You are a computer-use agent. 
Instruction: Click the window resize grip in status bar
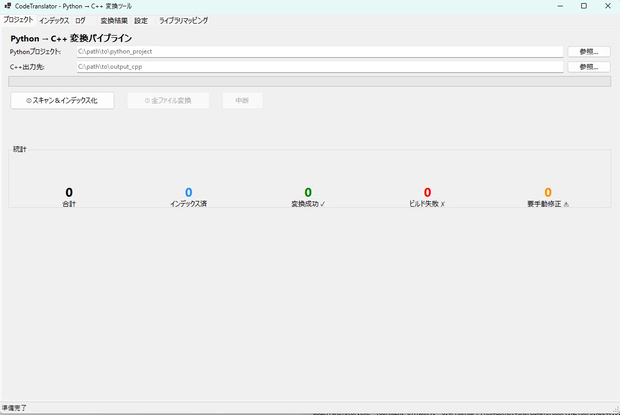pyautogui.click(x=616, y=409)
